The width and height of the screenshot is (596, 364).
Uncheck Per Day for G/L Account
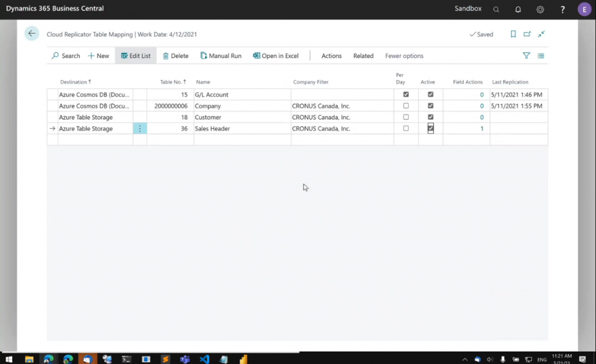pyautogui.click(x=406, y=94)
